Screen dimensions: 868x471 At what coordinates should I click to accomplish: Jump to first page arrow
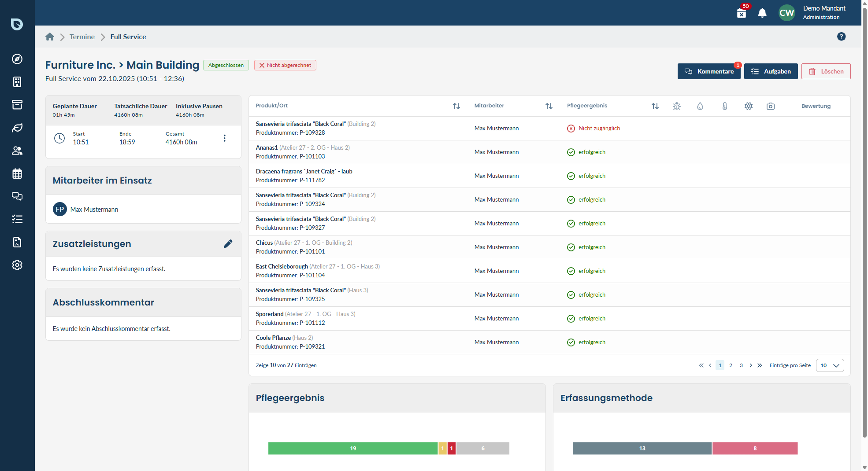701,365
